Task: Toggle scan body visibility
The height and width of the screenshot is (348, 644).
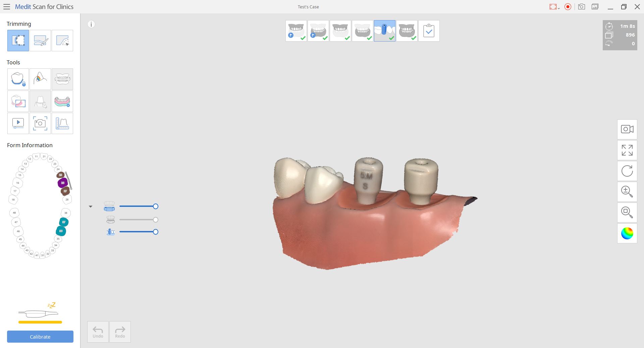Action: [110, 232]
